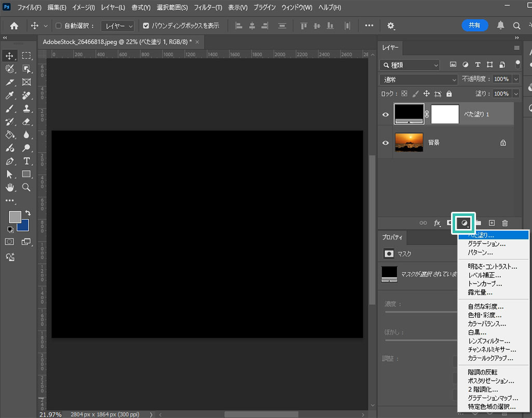
Task: Open the layer style fx button
Action: pos(437,223)
